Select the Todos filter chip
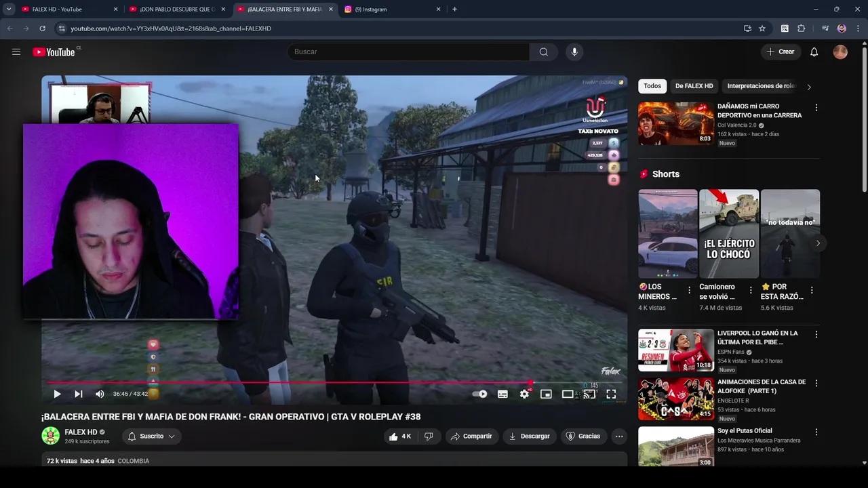 tap(652, 86)
